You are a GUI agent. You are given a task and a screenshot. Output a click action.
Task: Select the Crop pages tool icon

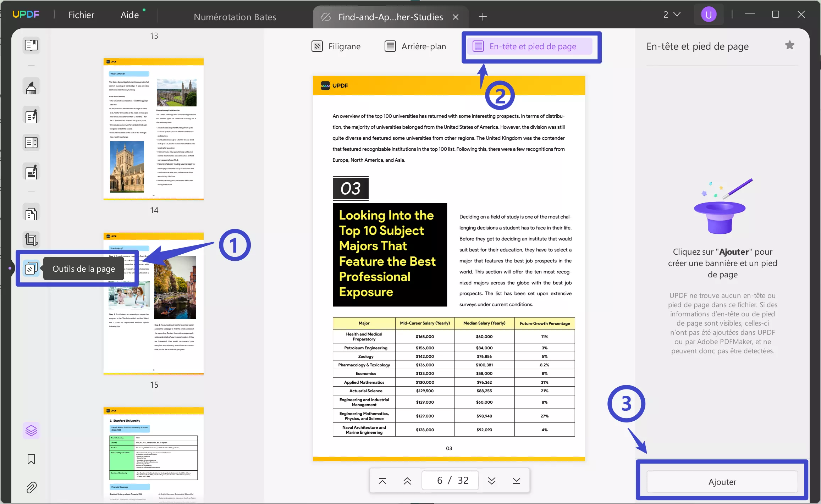tap(31, 240)
